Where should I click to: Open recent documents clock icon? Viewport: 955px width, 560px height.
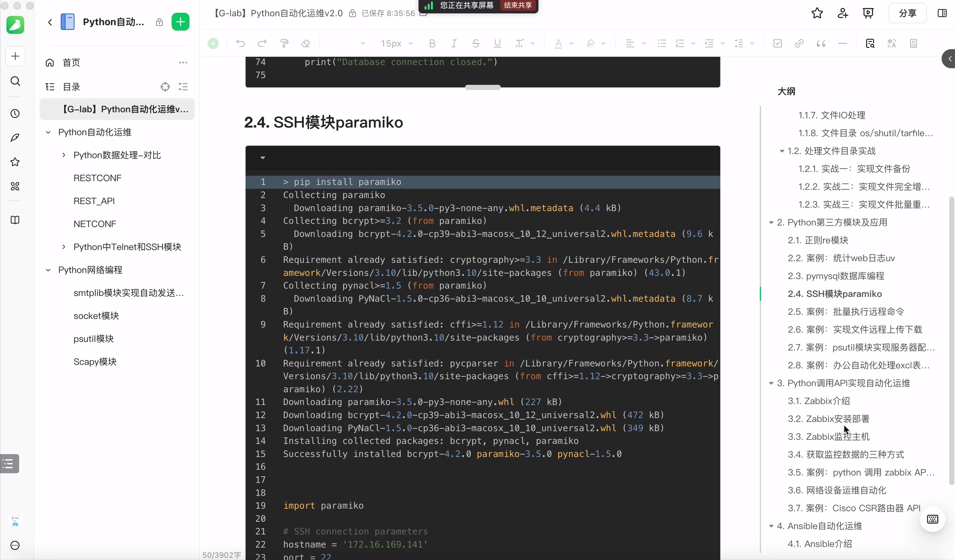tap(15, 114)
